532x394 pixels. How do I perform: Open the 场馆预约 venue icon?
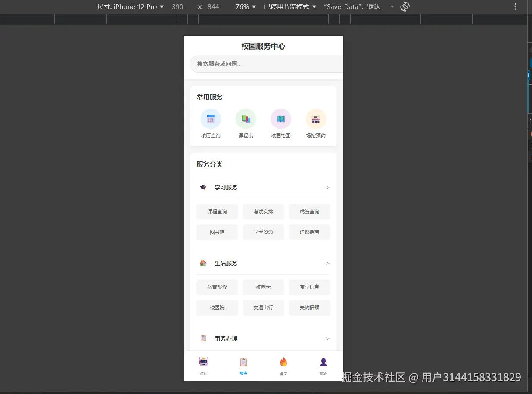(x=316, y=119)
